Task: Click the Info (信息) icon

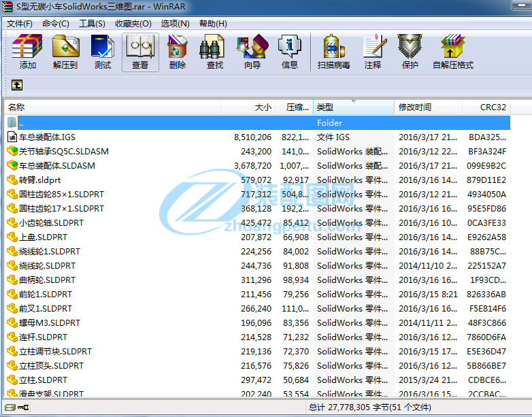Action: point(289,46)
